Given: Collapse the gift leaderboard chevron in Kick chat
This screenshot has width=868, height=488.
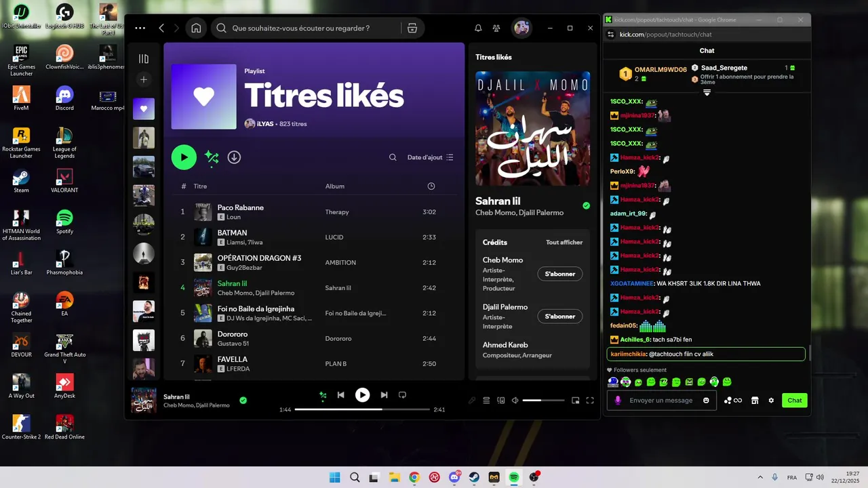Looking at the screenshot, I should pos(707,92).
